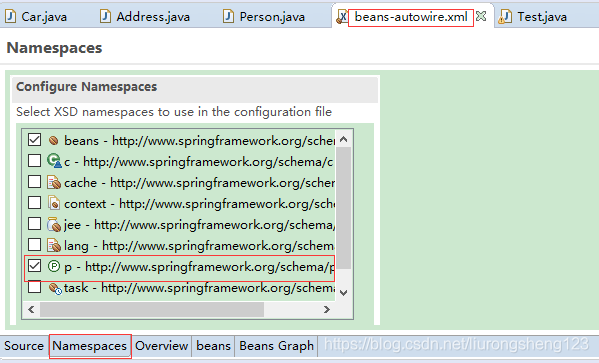Click the vertical scrollbar thumb of namespace list
The image size is (599, 363).
tap(343, 208)
